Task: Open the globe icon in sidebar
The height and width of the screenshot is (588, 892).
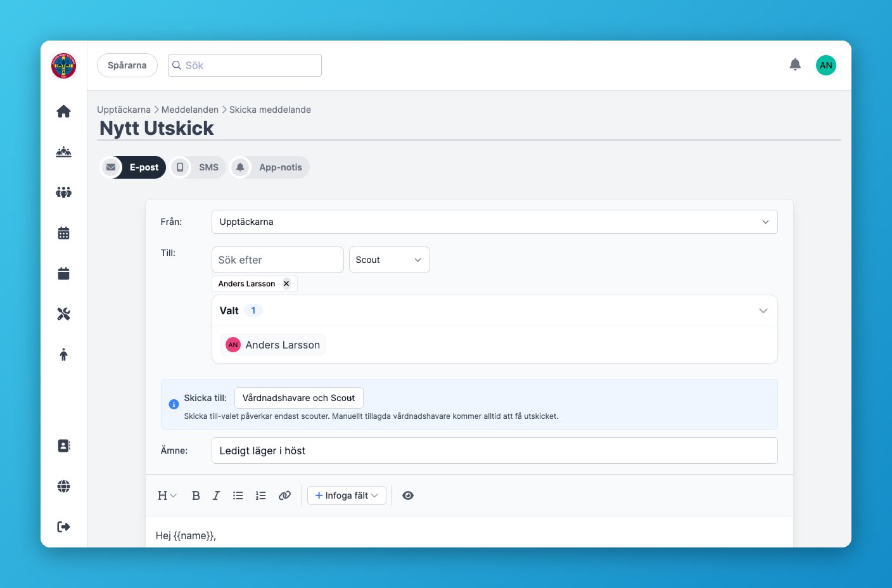Action: [63, 487]
